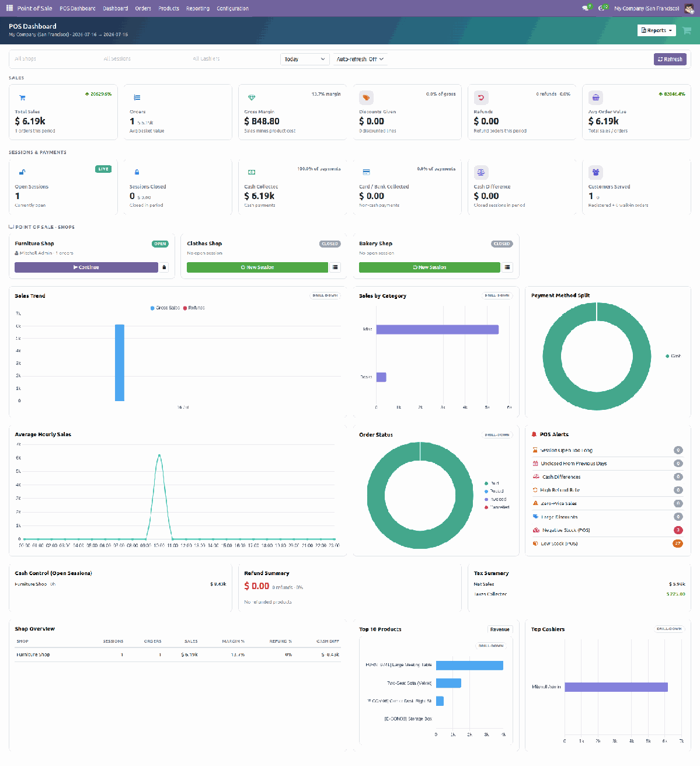This screenshot has height=766, width=700.
Task: Open the Configuration menu
Action: pyautogui.click(x=232, y=8)
